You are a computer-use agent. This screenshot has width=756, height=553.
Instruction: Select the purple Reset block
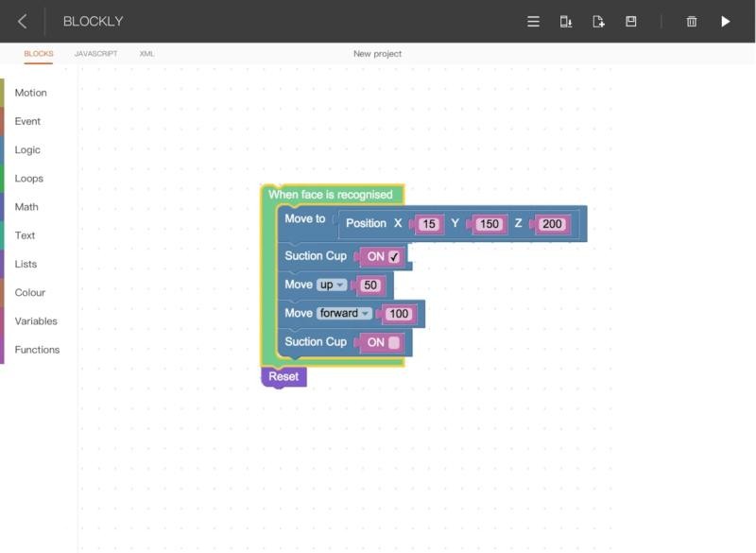tap(283, 376)
